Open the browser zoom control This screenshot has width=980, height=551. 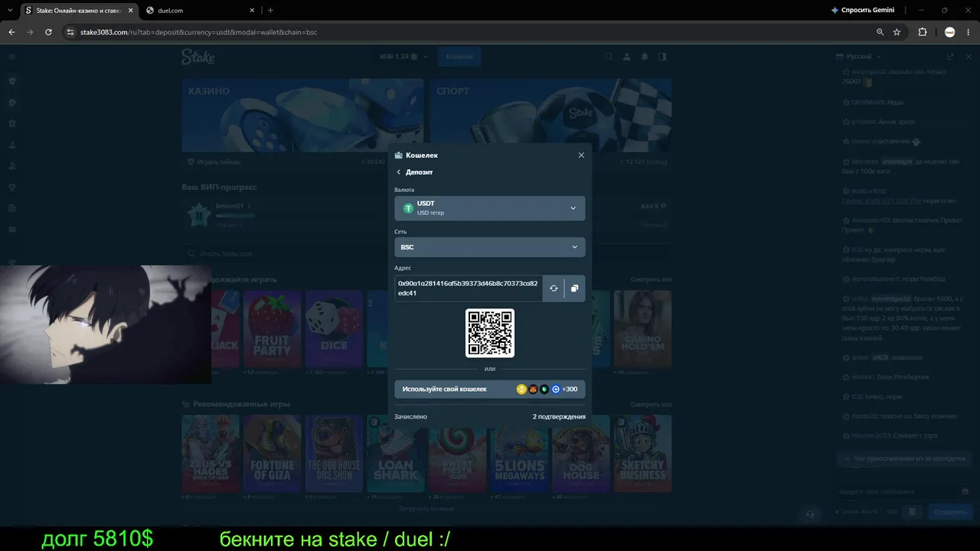pyautogui.click(x=880, y=32)
